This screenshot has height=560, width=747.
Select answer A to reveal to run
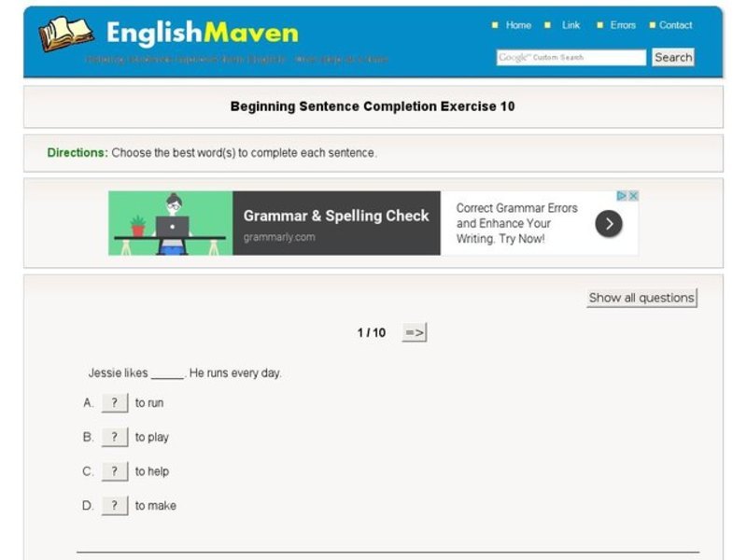click(x=114, y=402)
